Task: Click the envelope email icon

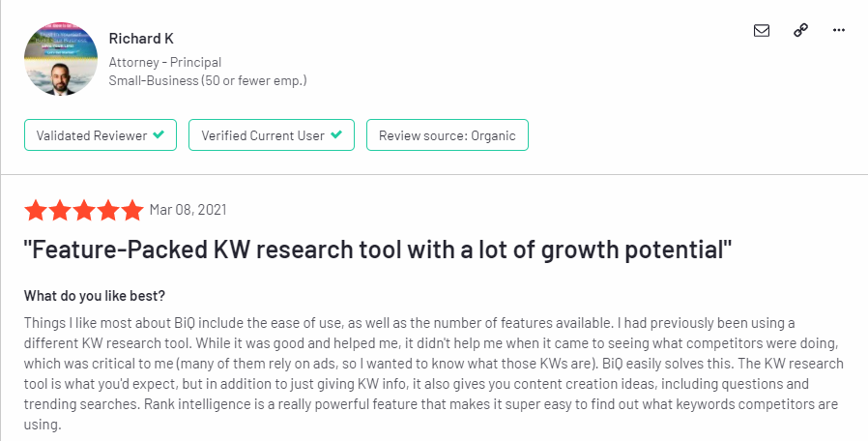Action: [762, 31]
